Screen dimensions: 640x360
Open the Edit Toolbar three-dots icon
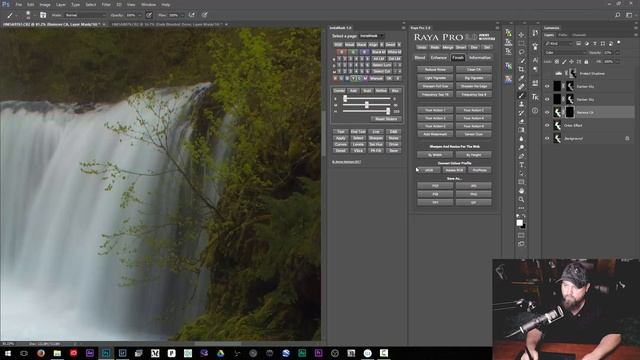click(x=521, y=208)
